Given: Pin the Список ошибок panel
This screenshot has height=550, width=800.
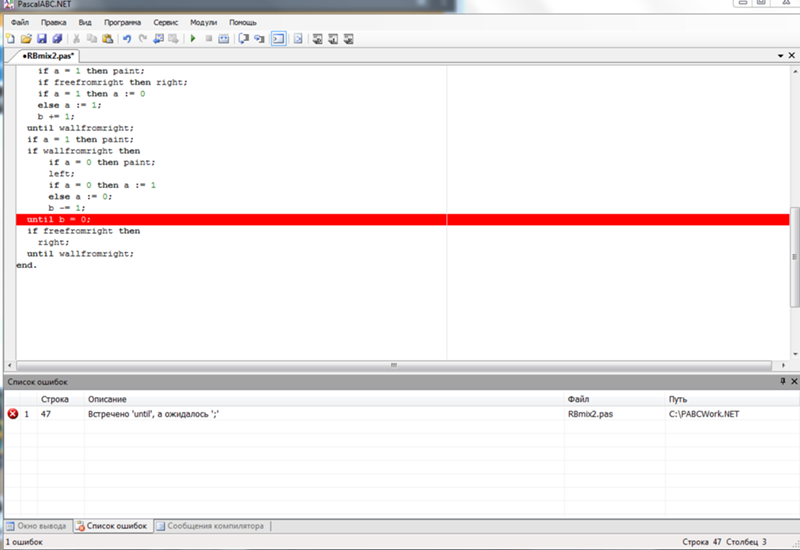Looking at the screenshot, I should [783, 381].
